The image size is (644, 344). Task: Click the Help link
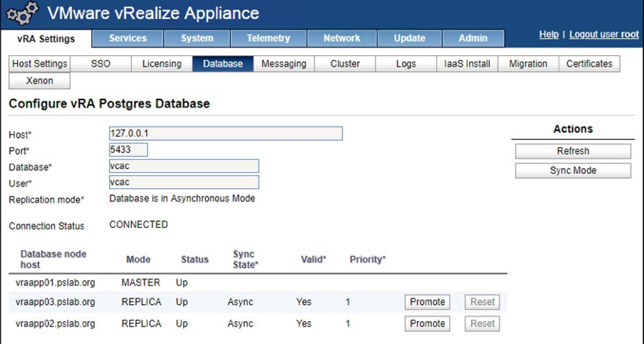[549, 34]
